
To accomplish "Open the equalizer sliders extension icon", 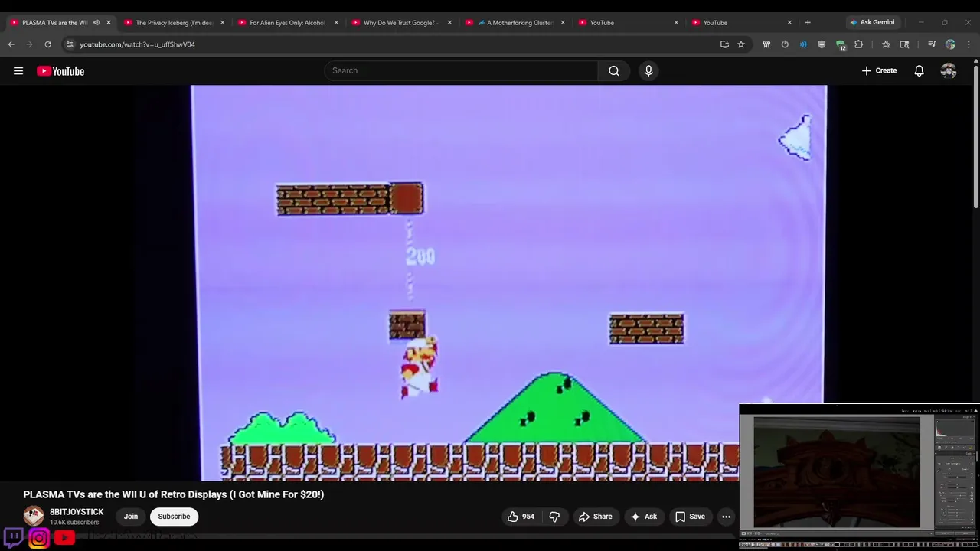I will coord(766,44).
